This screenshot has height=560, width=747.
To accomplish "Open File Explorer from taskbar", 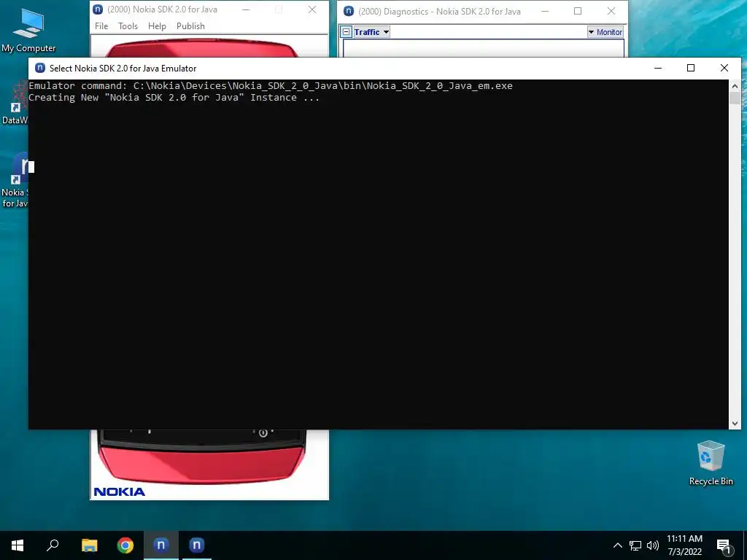I will pyautogui.click(x=89, y=545).
